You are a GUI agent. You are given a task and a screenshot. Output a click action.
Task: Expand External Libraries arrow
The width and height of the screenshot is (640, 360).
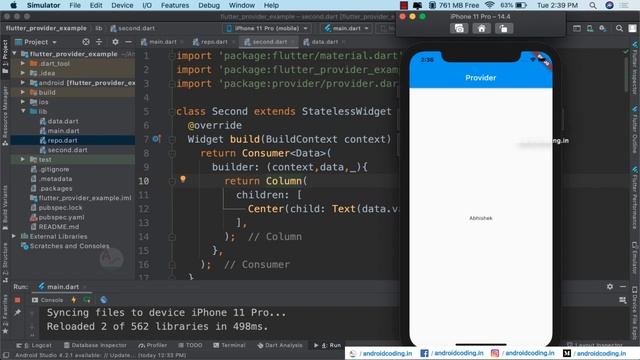pyautogui.click(x=14, y=236)
